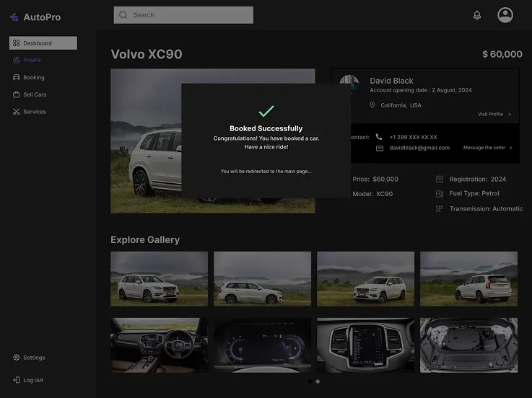Click the Settings gear icon
Screen dimensions: 532x398
[16, 358]
